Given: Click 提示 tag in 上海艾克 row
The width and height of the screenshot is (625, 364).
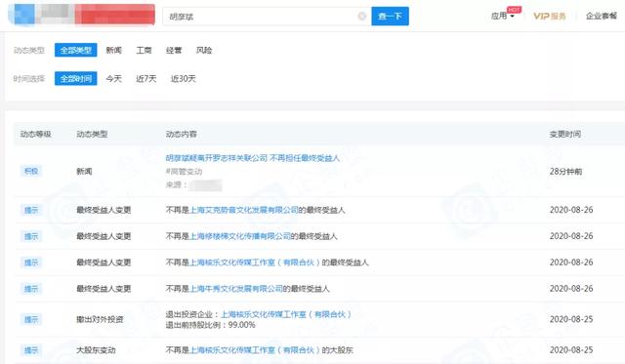Looking at the screenshot, I should coord(31,210).
